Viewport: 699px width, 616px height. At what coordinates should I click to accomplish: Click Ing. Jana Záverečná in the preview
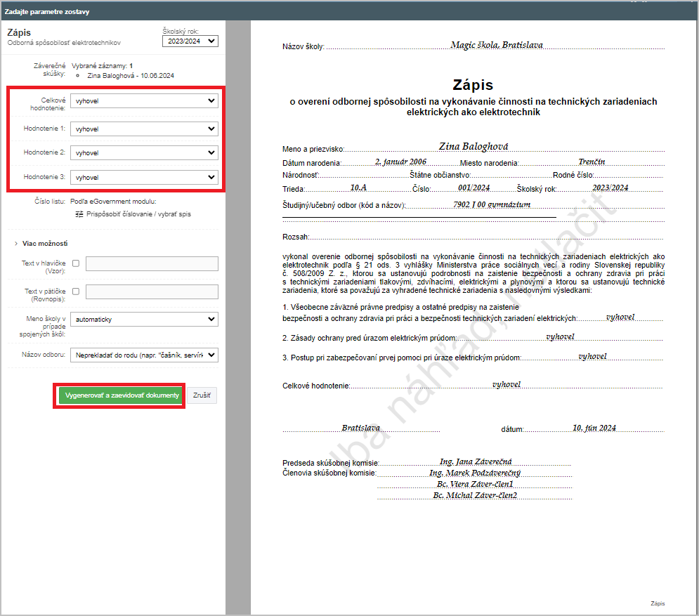point(476,461)
